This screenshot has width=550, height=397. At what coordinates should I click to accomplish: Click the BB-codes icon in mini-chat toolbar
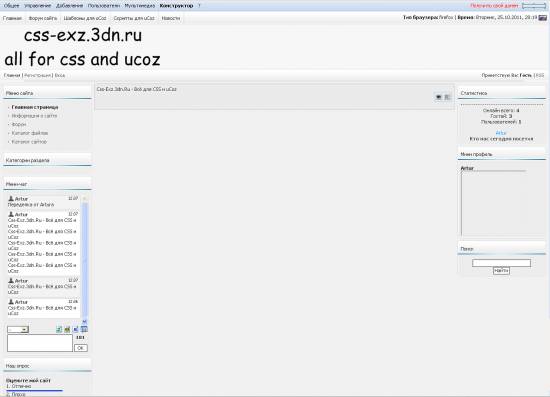click(x=75, y=329)
